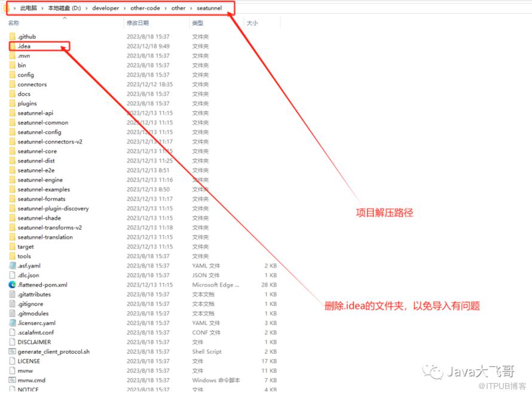The height and width of the screenshot is (395, 532).
Task: Open chevron after 此电脑 in address bar
Action: [x=42, y=8]
